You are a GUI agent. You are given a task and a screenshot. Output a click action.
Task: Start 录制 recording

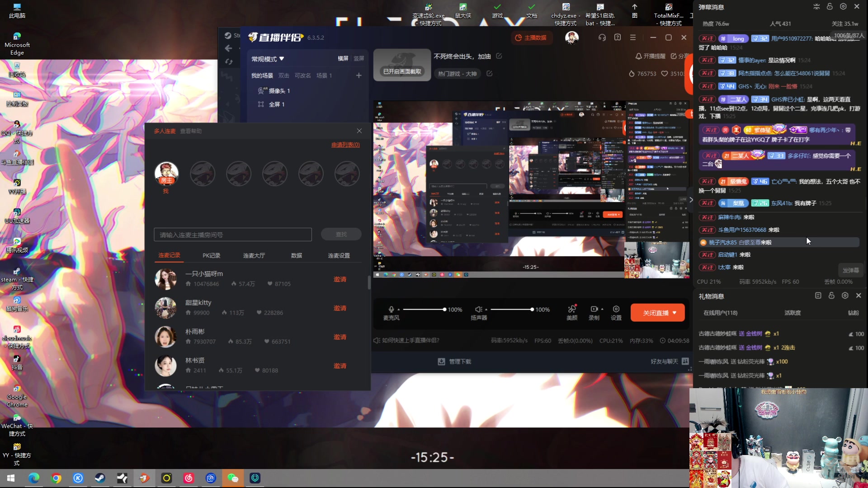point(594,312)
